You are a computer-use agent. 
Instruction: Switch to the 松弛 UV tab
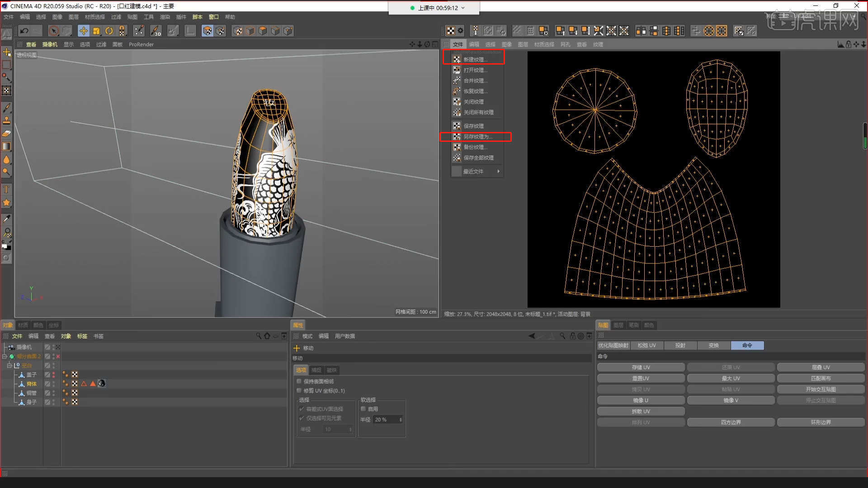[646, 345]
